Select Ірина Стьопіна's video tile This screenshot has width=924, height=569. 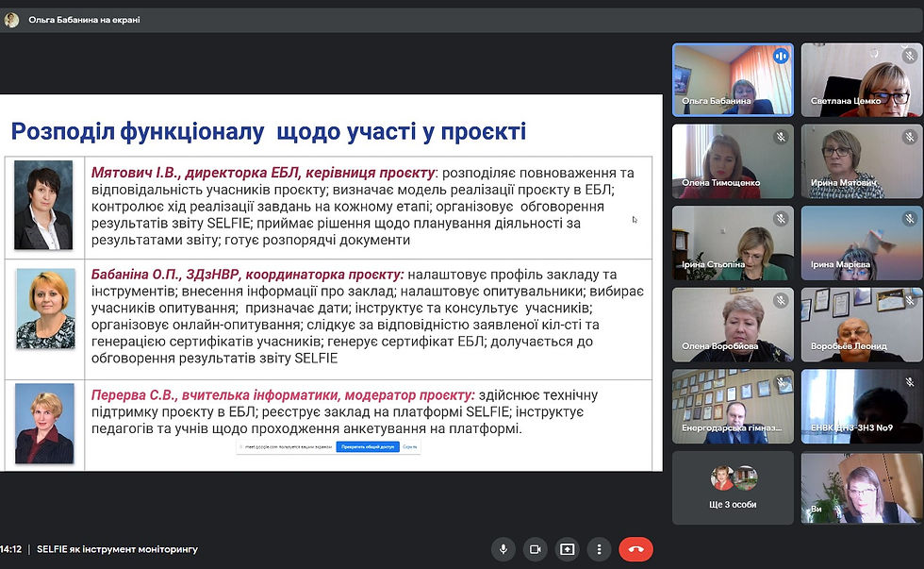pos(734,243)
